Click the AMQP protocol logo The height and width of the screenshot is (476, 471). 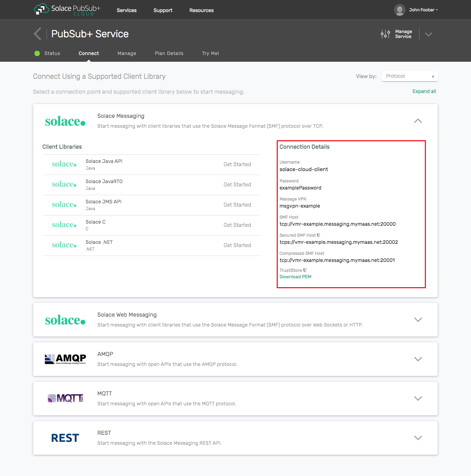click(x=65, y=359)
